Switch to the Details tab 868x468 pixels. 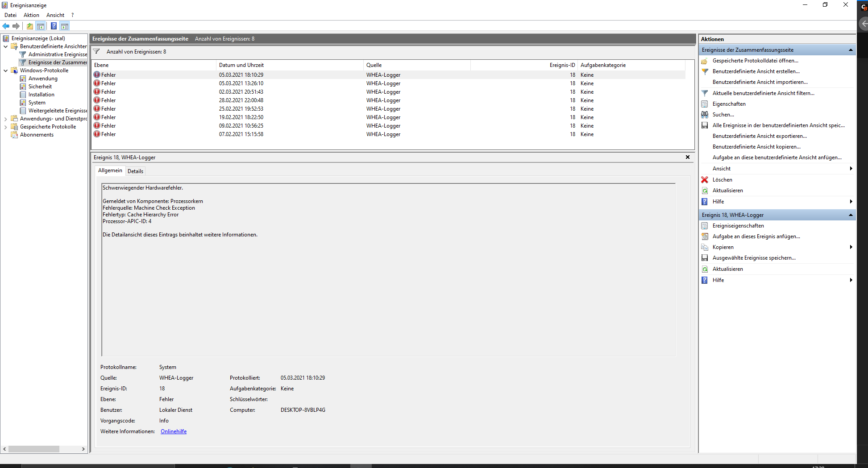pos(135,171)
